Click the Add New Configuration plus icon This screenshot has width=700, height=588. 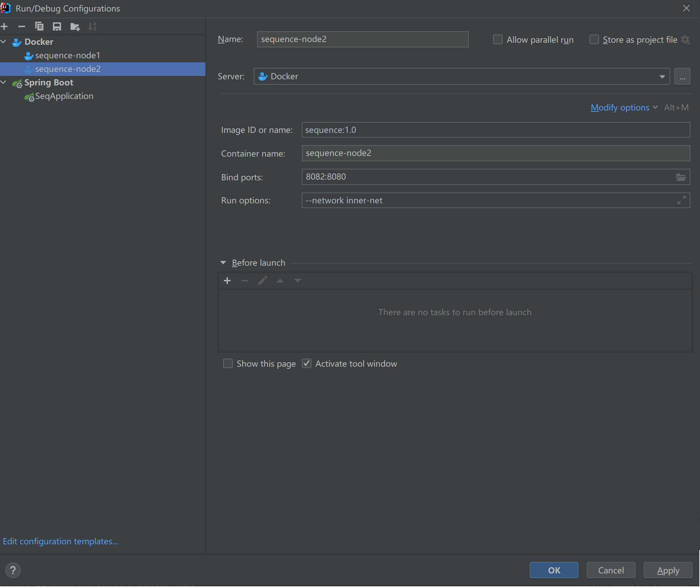tap(4, 26)
